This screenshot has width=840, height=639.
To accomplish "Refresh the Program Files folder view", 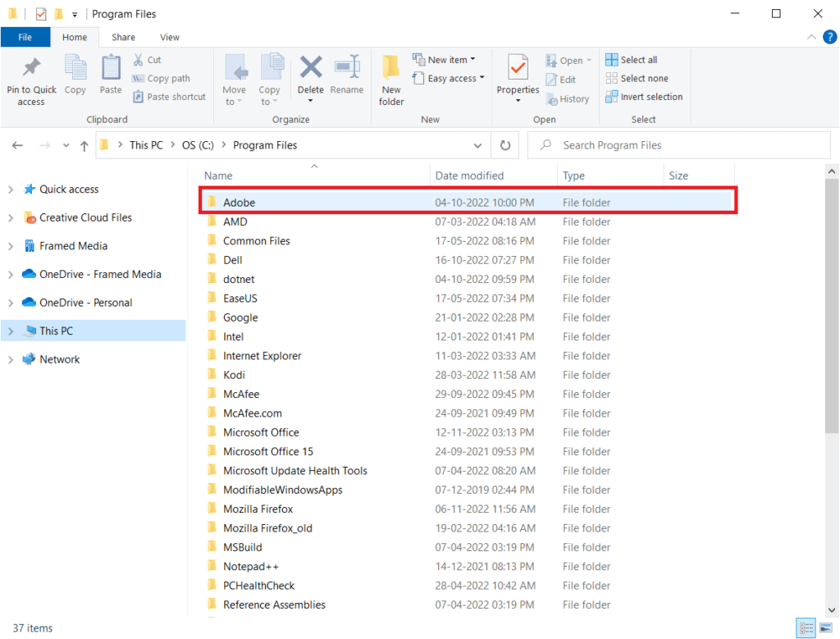I will coord(505,145).
